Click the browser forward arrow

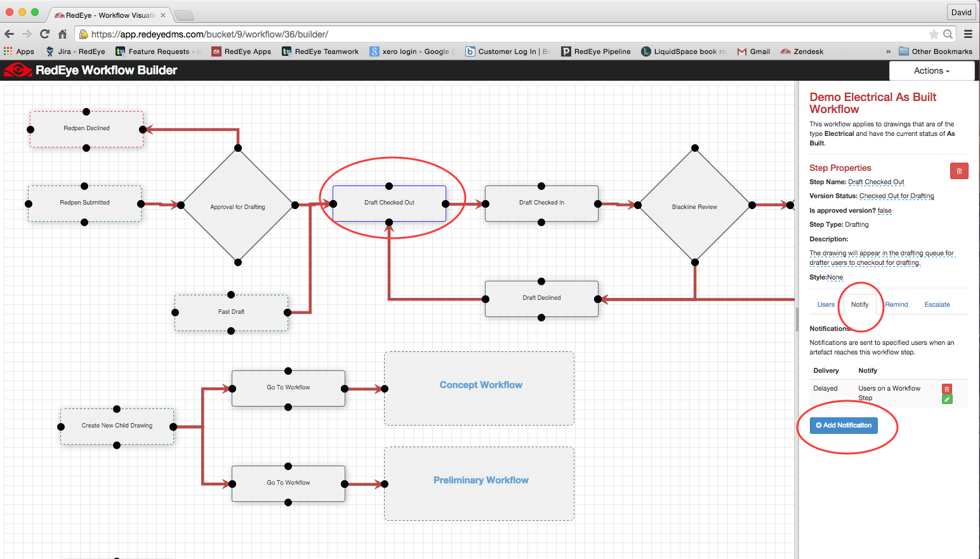[x=27, y=34]
